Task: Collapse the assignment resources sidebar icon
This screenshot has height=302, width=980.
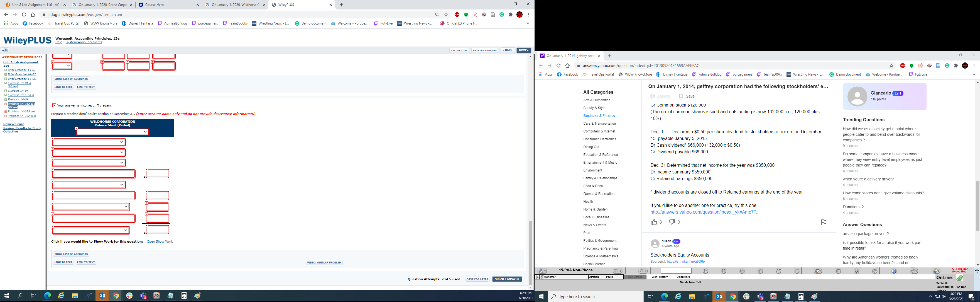Action: [x=4, y=50]
